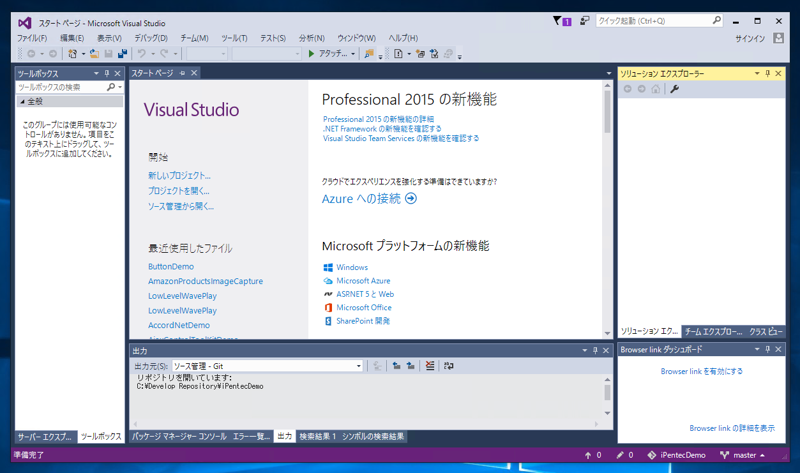Click the プロジェクトを開く... link
The image size is (800, 473).
[x=179, y=191]
